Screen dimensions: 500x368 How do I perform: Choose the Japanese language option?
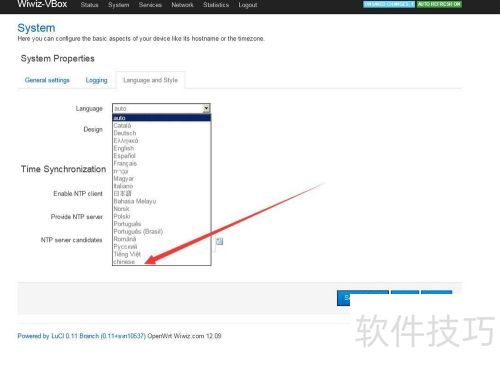click(162, 193)
